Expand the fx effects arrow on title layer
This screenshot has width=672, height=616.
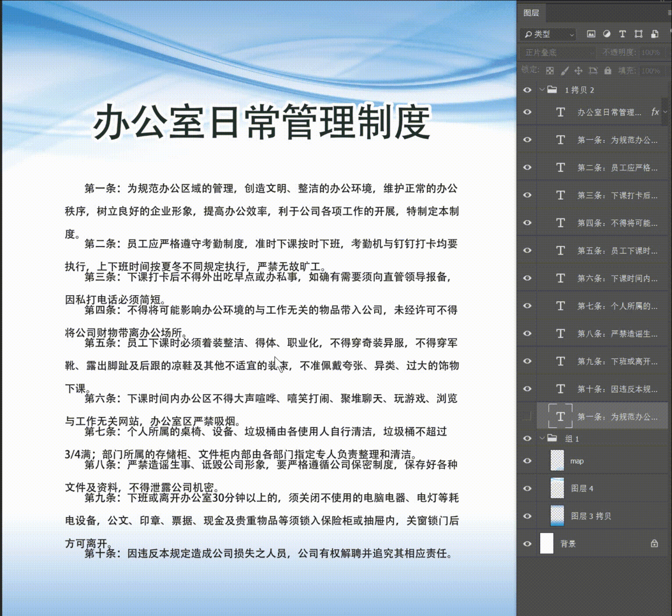[x=665, y=112]
